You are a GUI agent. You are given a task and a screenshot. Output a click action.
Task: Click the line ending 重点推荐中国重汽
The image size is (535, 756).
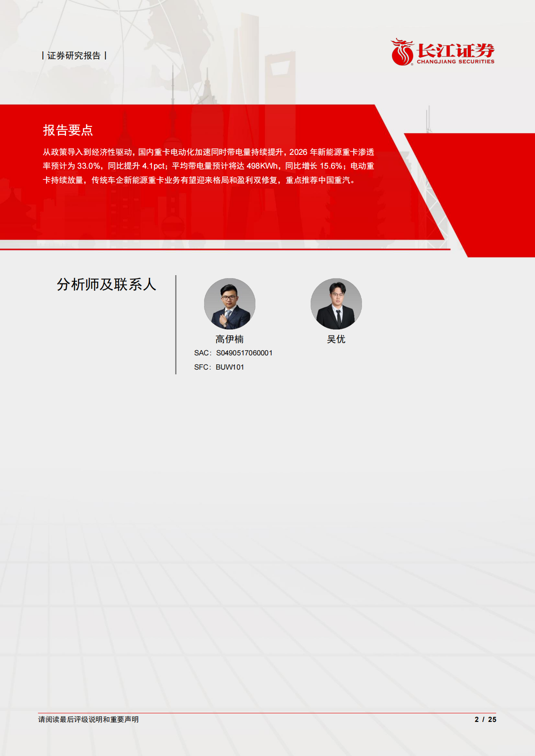coord(199,180)
